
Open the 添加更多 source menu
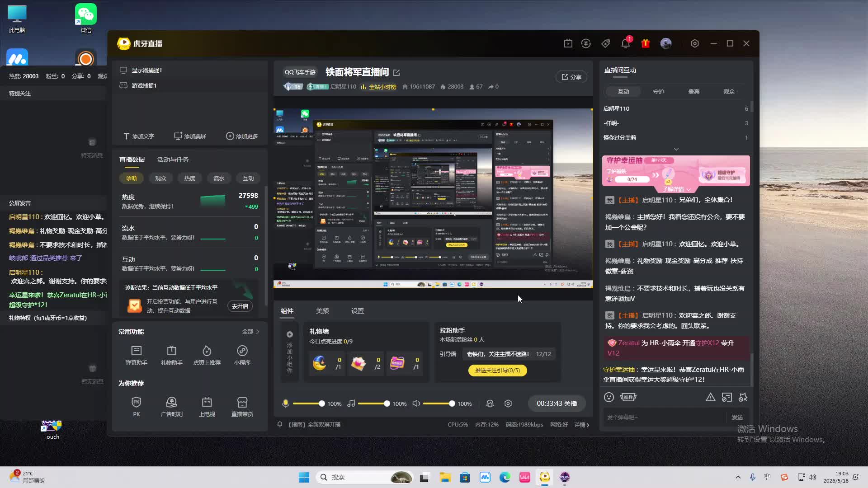[x=242, y=136]
